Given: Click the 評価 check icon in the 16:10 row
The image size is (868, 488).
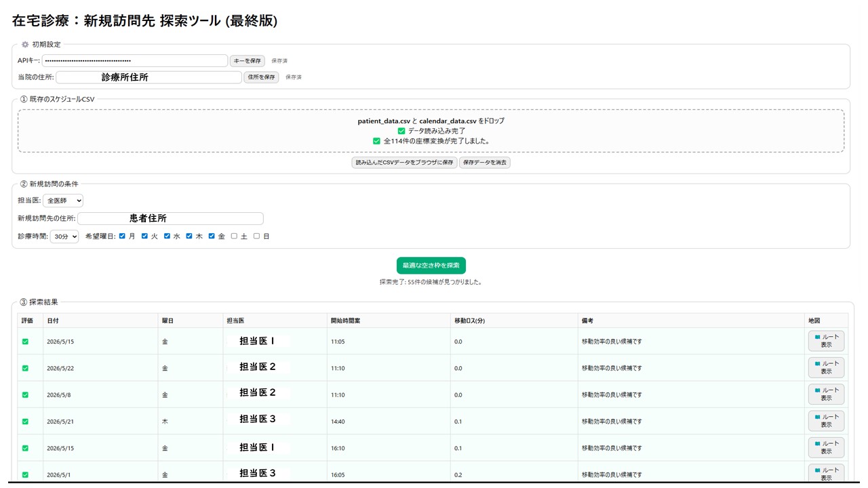Looking at the screenshot, I should tap(26, 448).
